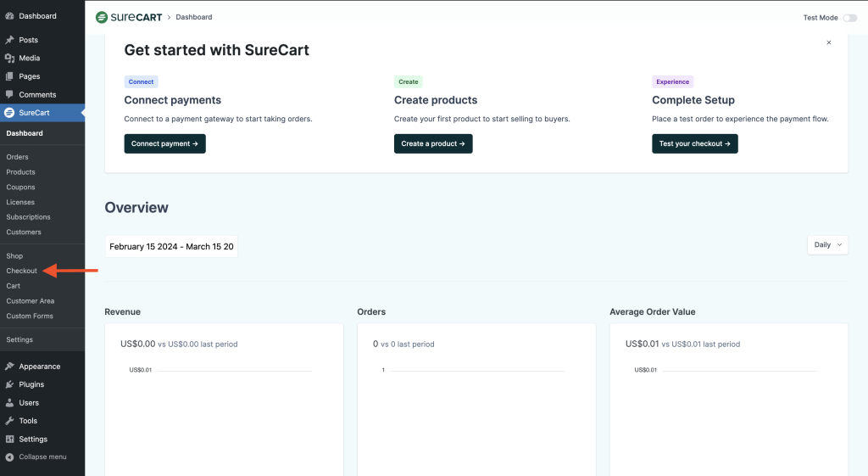Screen dimensions: 868x476
Task: Click the Comments bubble icon
Action: tap(9, 95)
